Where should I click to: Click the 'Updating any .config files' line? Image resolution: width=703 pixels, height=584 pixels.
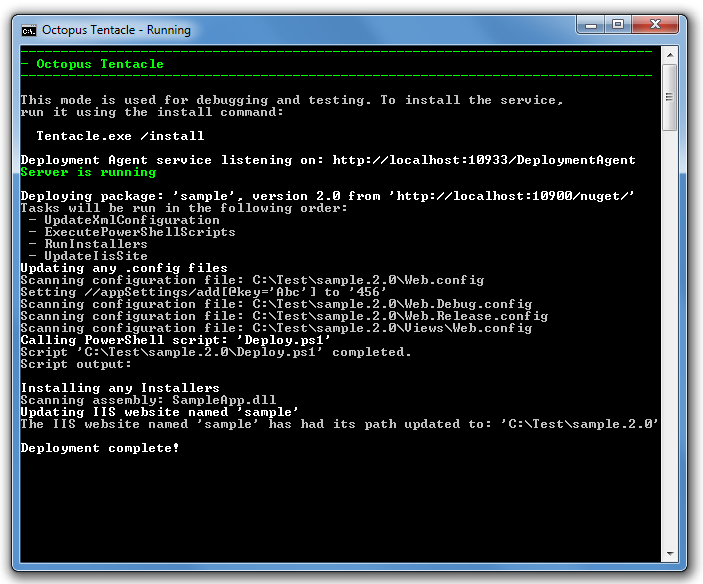pos(124,268)
